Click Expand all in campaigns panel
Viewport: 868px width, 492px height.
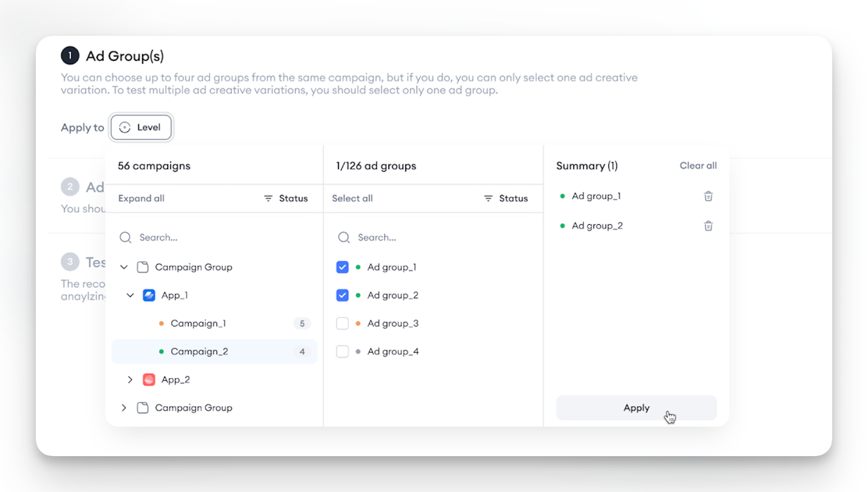coord(141,198)
